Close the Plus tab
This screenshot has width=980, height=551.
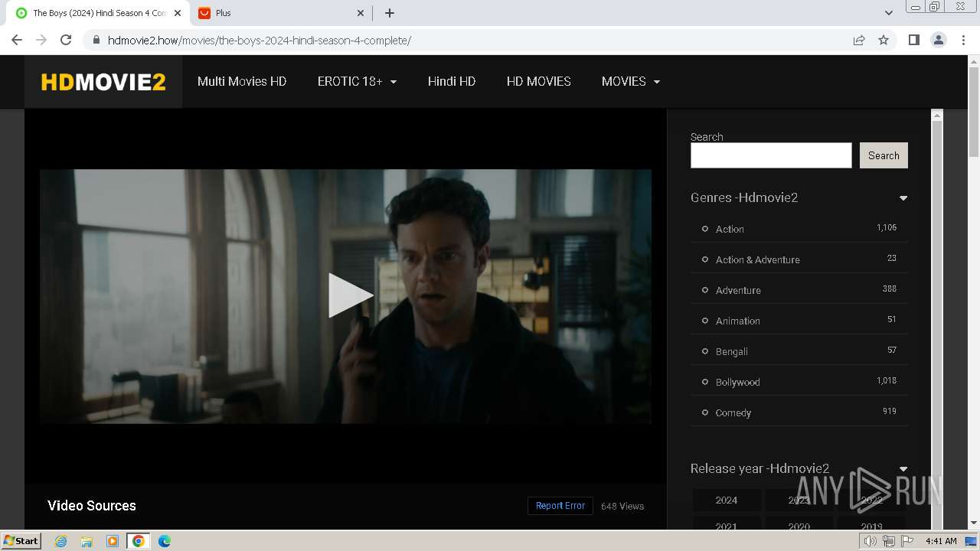point(361,13)
